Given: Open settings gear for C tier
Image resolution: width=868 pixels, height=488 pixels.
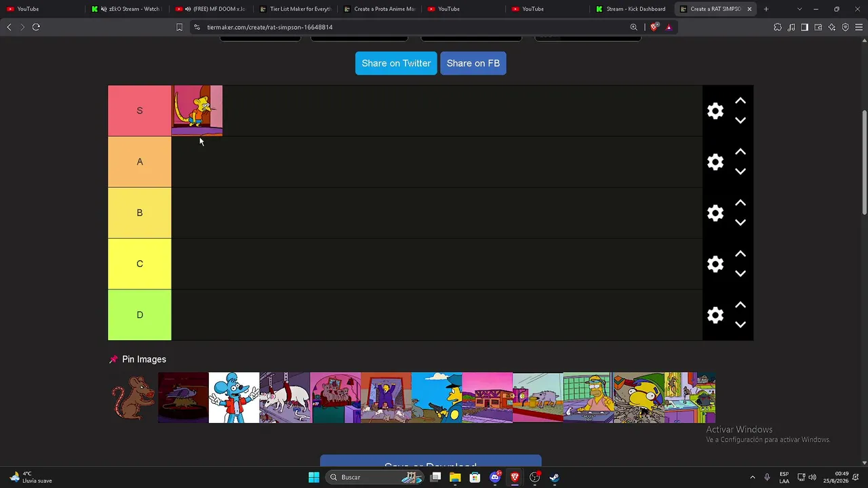Looking at the screenshot, I should click(715, 264).
